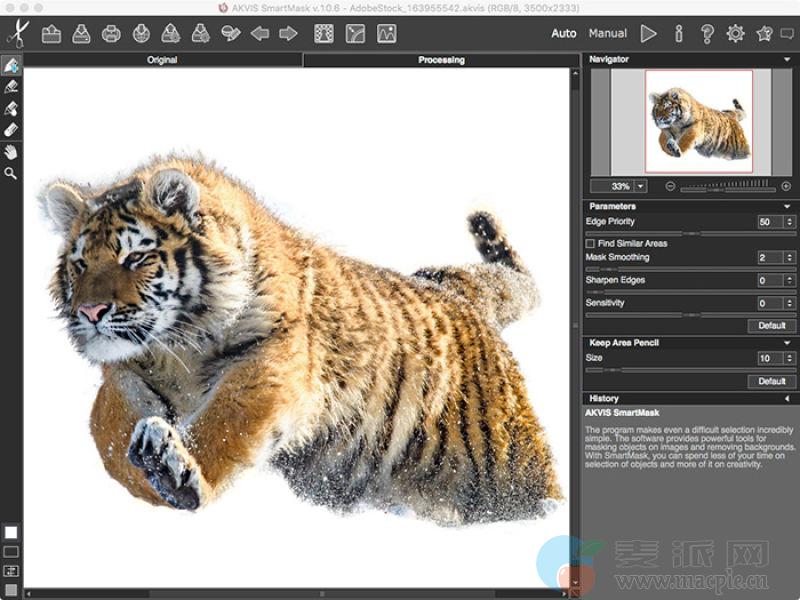This screenshot has width=800, height=600.
Task: Open the 33% zoom level dropdown
Action: pyautogui.click(x=640, y=186)
